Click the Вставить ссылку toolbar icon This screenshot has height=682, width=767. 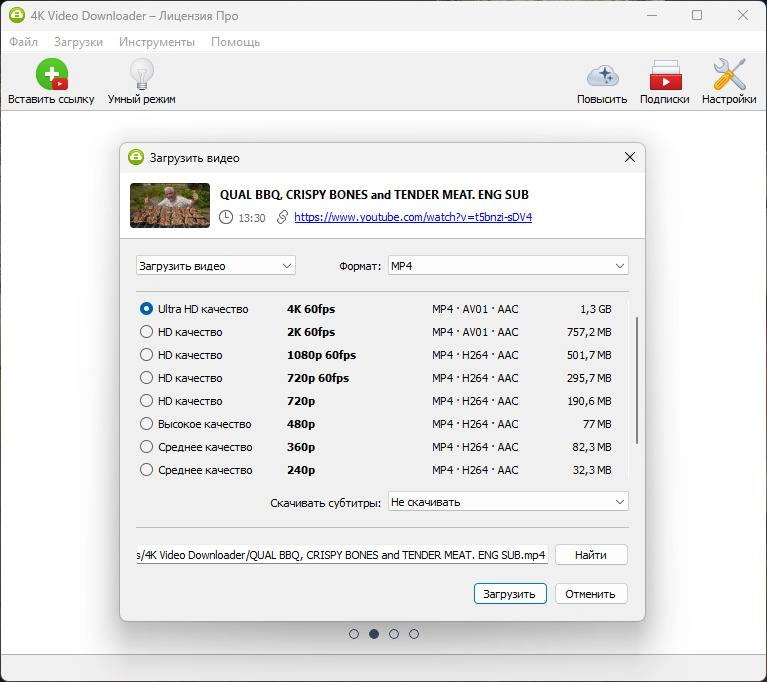click(52, 74)
